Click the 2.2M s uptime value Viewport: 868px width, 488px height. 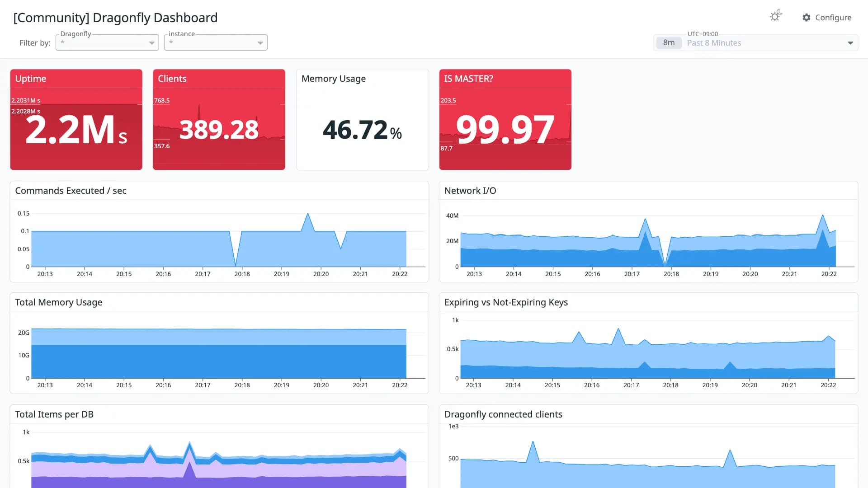point(76,130)
